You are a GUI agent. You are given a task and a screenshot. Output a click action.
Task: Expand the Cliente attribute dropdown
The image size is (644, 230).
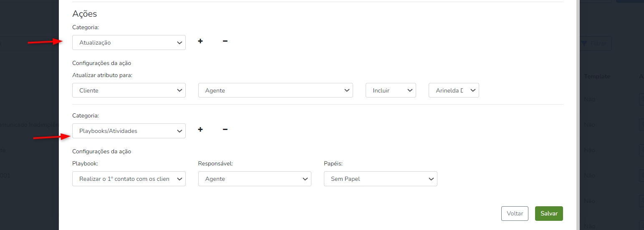129,90
